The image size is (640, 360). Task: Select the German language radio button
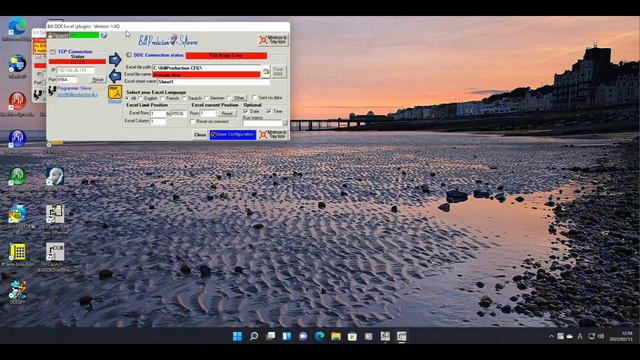207,98
